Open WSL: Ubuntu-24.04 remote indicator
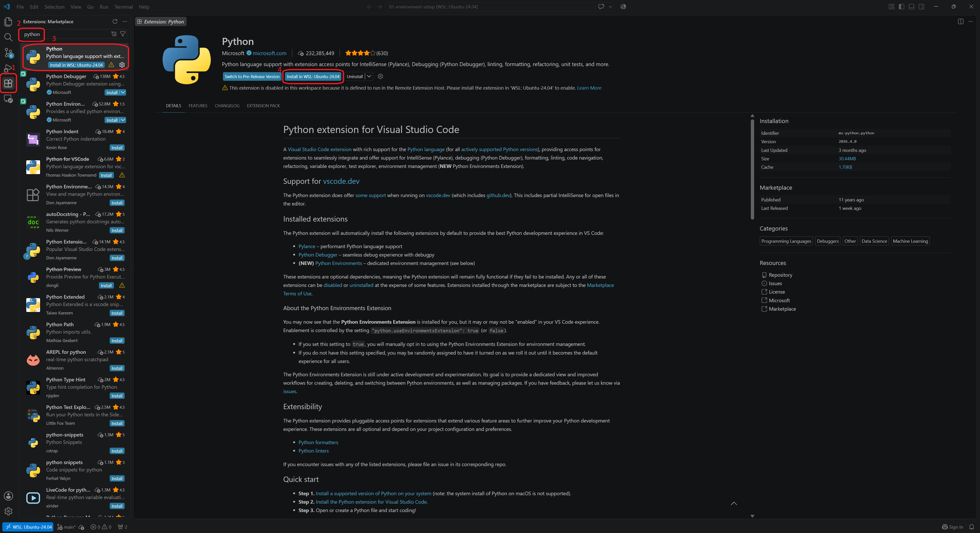The width and height of the screenshot is (980, 533). [28, 527]
